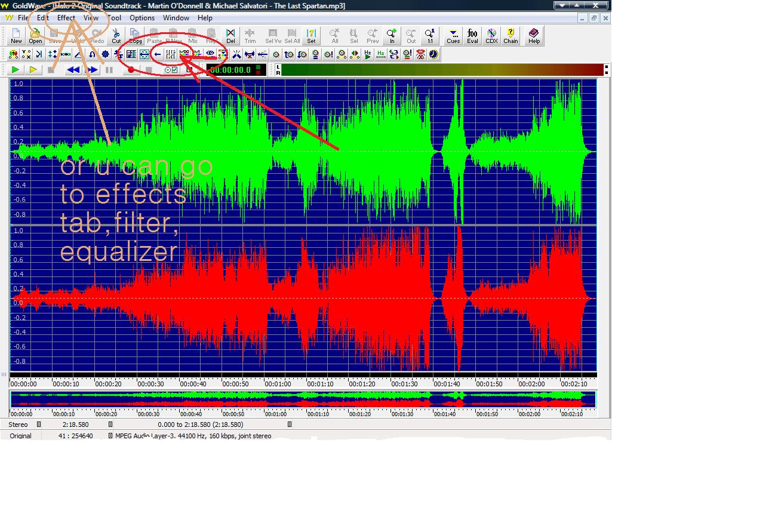Click the 'Original' status bar text

click(x=20, y=436)
